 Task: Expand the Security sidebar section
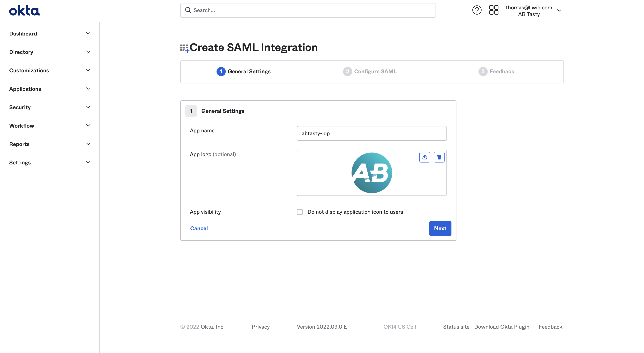pyautogui.click(x=49, y=107)
